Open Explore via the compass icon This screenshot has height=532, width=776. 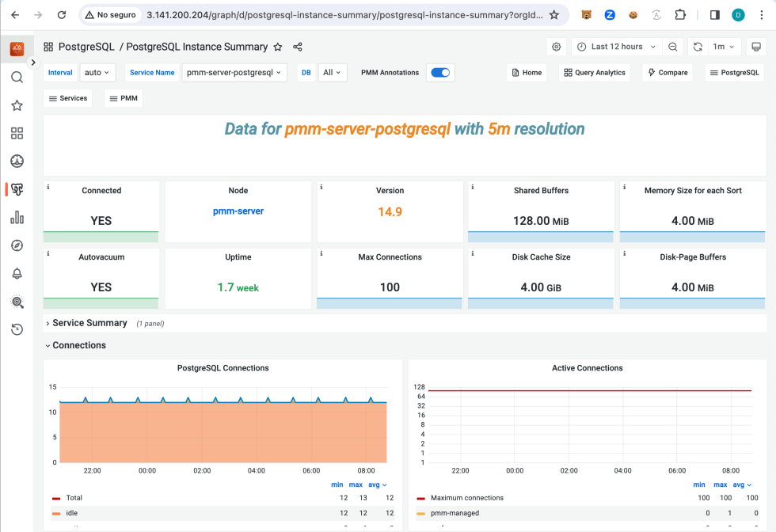click(x=17, y=245)
